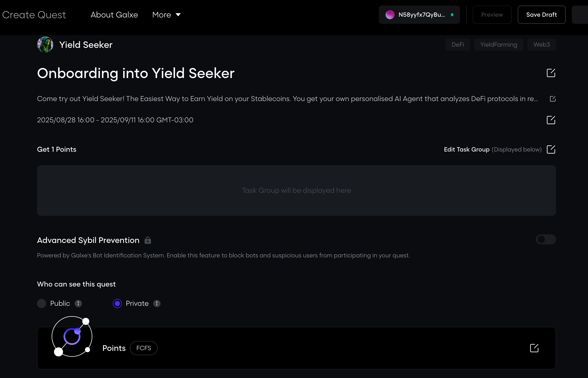
Task: Click the DeFi tag near the top
Action: click(x=457, y=44)
